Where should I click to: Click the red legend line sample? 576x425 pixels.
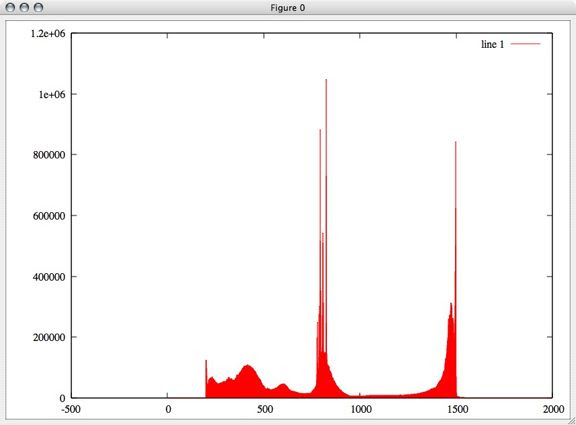tap(525, 44)
